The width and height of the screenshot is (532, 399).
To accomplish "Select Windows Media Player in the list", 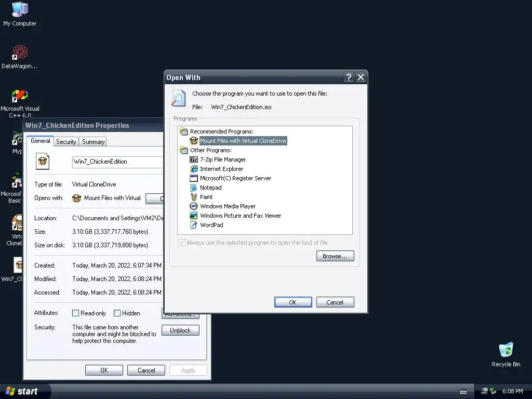I will click(228, 206).
